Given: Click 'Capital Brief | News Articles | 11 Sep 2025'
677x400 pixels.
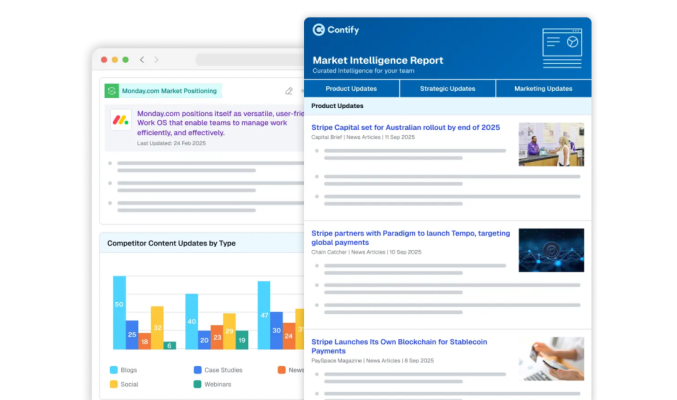Looking at the screenshot, I should coord(363,137).
